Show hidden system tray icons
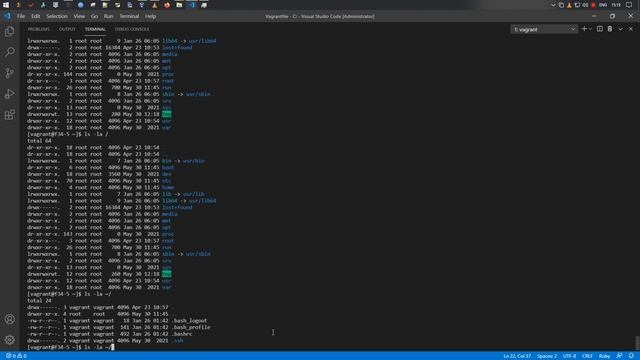 [x=553, y=5]
